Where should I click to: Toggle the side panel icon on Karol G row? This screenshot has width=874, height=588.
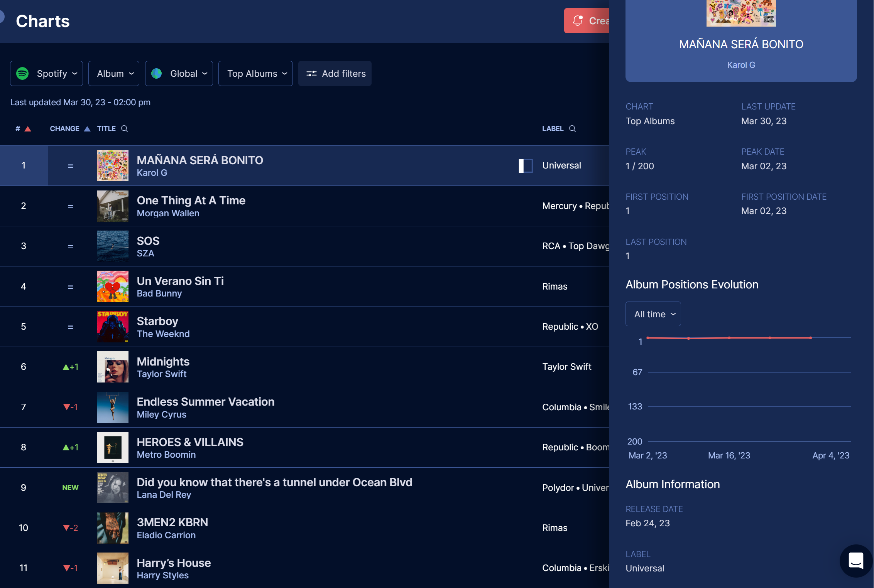526,166
